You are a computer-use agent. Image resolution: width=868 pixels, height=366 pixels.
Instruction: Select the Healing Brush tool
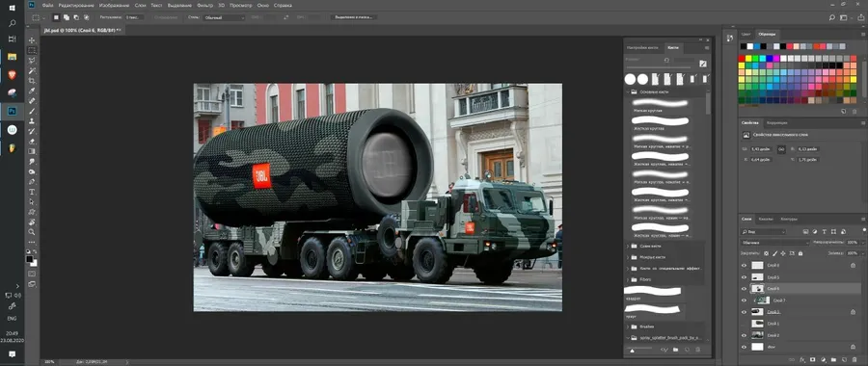click(32, 100)
